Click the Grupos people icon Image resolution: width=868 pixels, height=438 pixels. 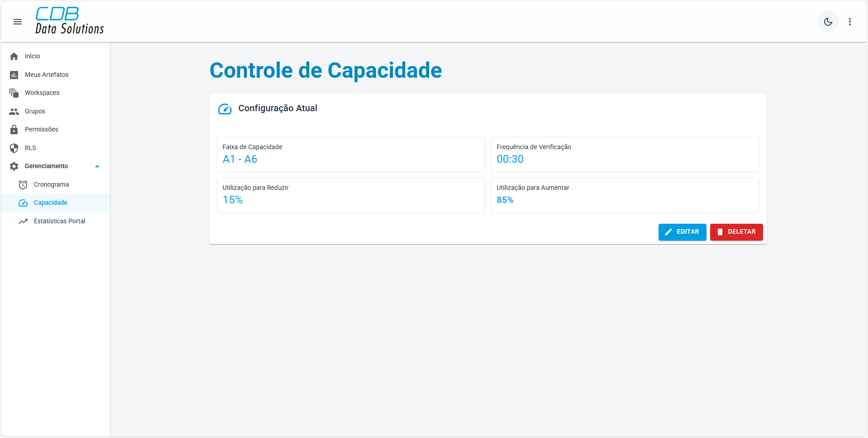[x=14, y=112]
